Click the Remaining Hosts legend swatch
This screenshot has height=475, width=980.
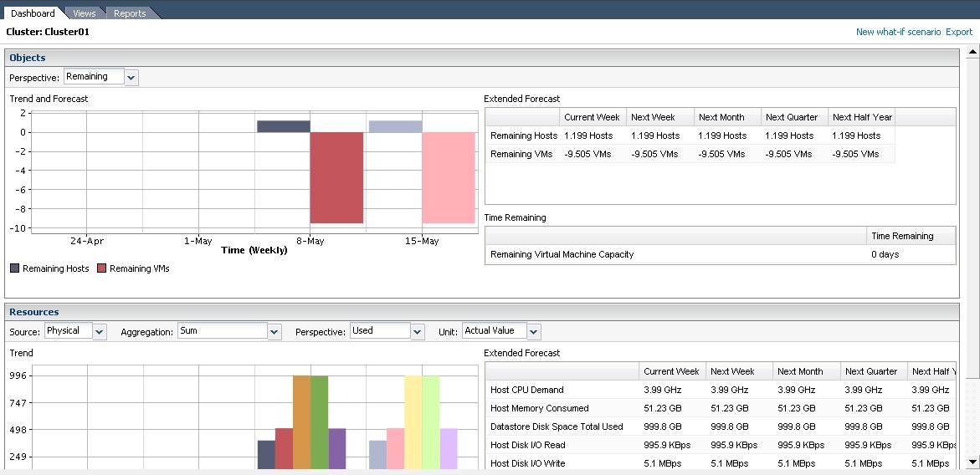pos(15,268)
